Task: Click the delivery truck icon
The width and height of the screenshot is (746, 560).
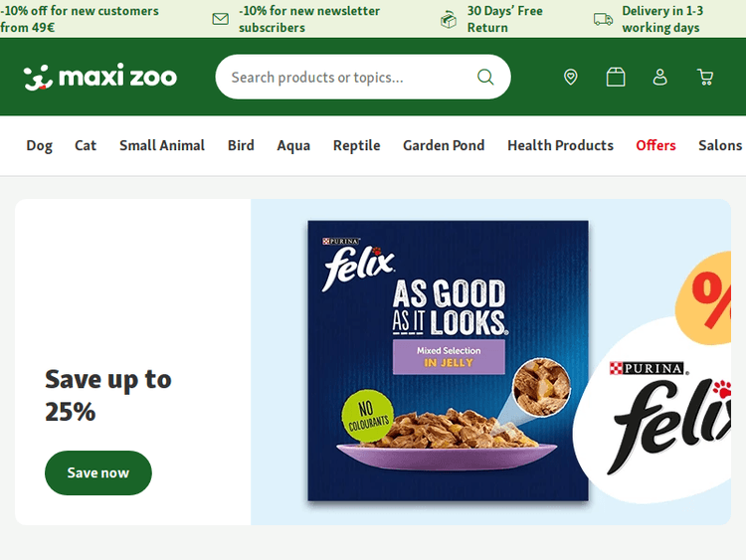Action: (603, 19)
